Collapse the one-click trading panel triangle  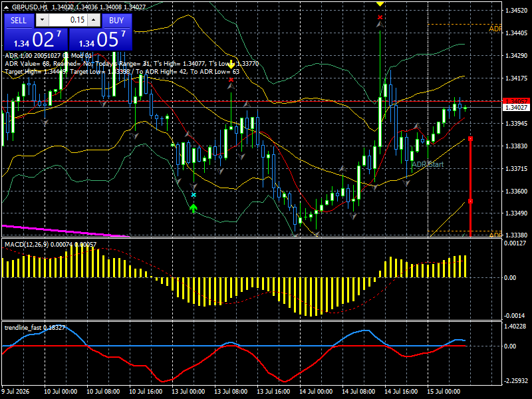click(7, 7)
